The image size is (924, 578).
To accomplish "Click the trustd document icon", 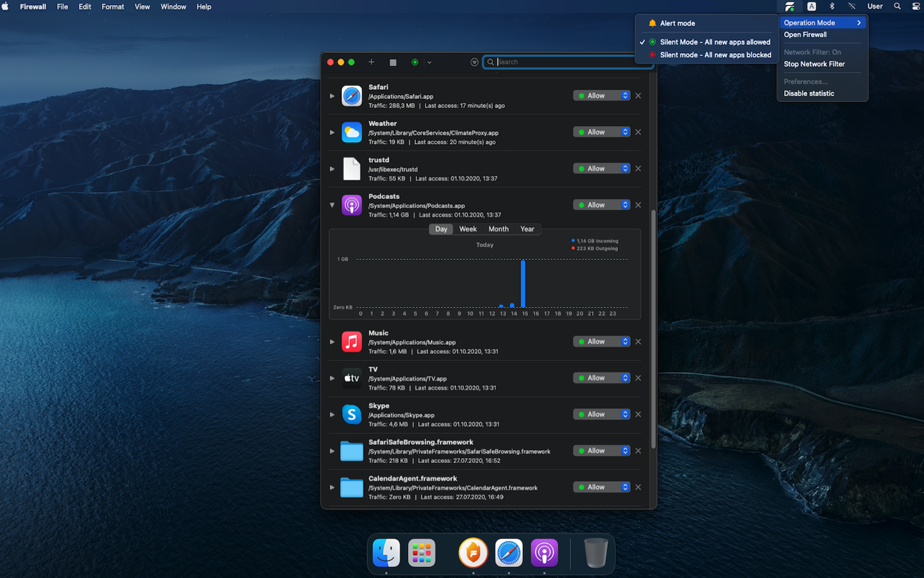I will coord(351,169).
